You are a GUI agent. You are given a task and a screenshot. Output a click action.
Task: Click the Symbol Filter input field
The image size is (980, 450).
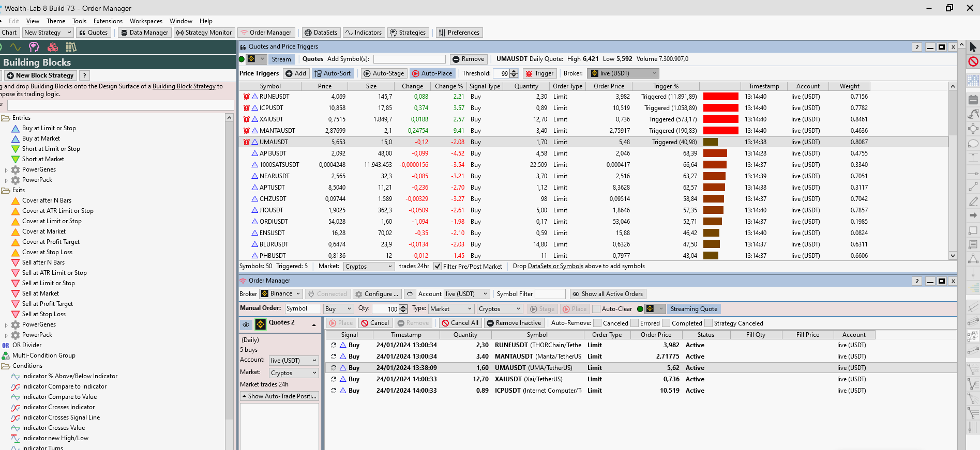coord(550,294)
